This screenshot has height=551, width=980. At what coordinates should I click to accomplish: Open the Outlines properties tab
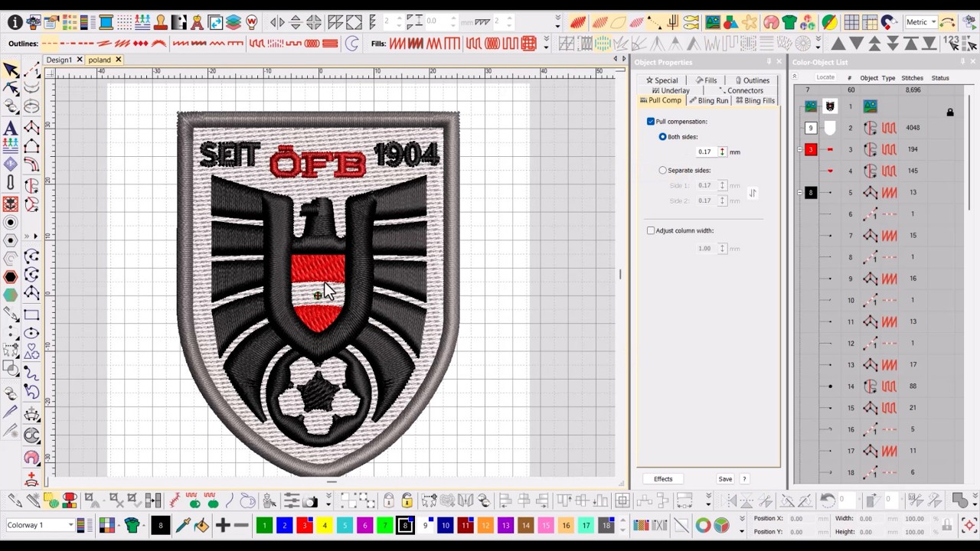pyautogui.click(x=752, y=80)
